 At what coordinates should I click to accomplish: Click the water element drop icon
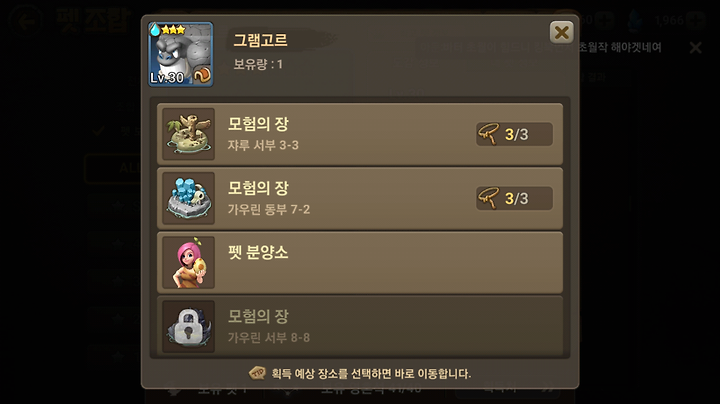[x=155, y=29]
